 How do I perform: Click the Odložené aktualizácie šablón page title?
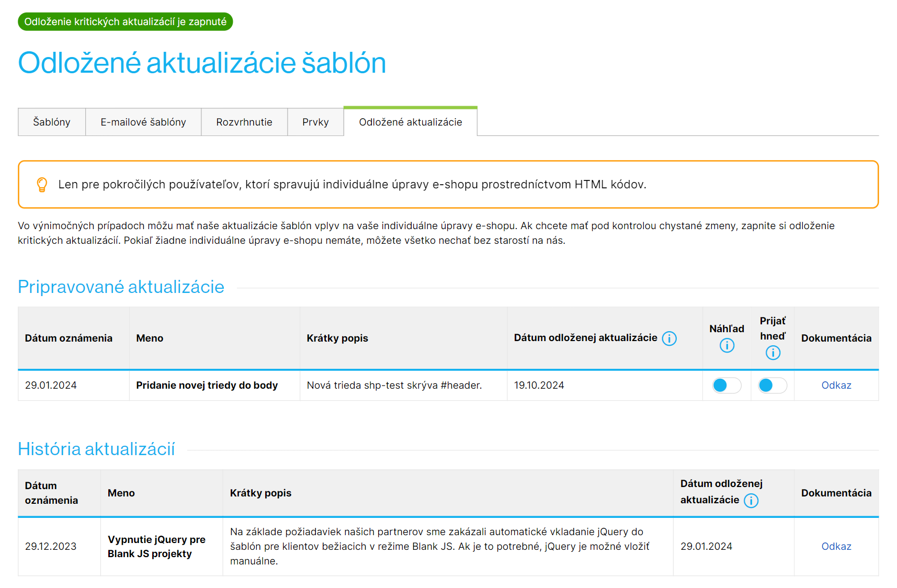click(x=202, y=63)
